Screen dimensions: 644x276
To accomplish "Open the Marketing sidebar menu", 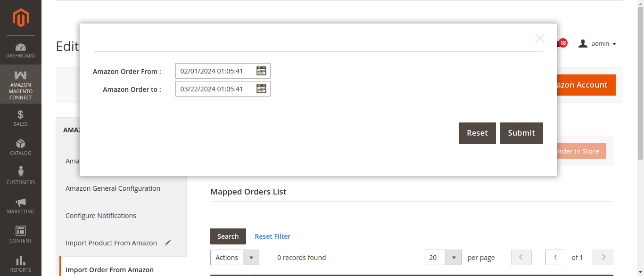I will tap(21, 206).
